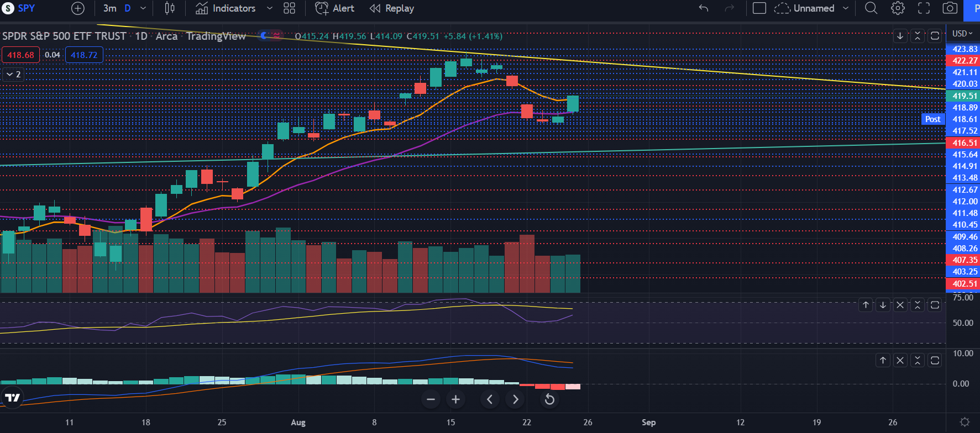Maximize the main price pane
The height and width of the screenshot is (433, 980).
click(x=935, y=36)
